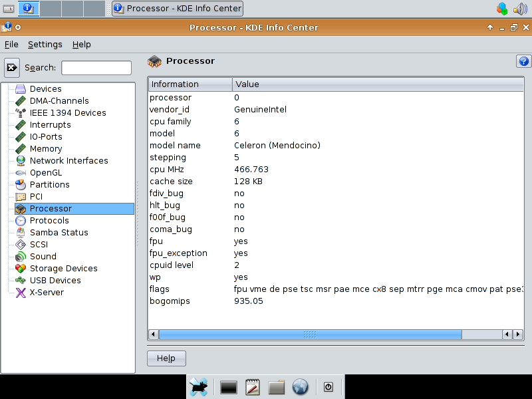This screenshot has width=532, height=399.
Task: Open the Storage Devices icon
Action: (x=21, y=269)
